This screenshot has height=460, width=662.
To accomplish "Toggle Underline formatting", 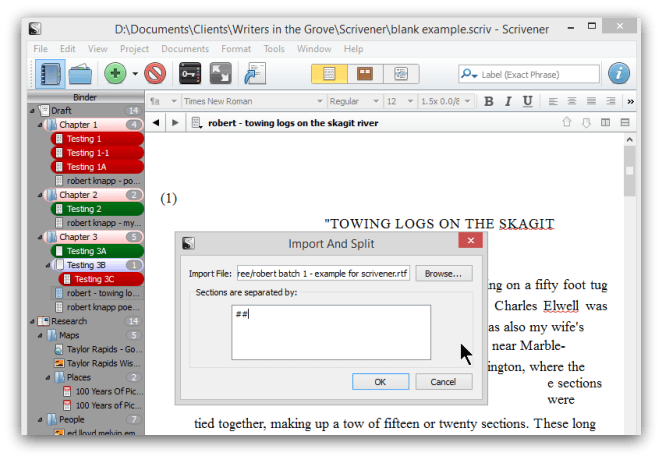I will coord(527,101).
